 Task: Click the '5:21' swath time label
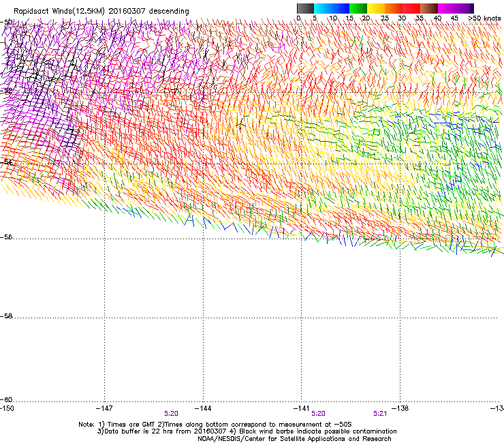(380, 414)
